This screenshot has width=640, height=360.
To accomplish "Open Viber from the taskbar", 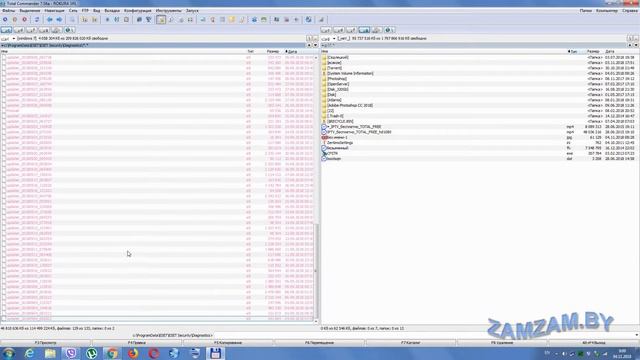I will point(71,353).
